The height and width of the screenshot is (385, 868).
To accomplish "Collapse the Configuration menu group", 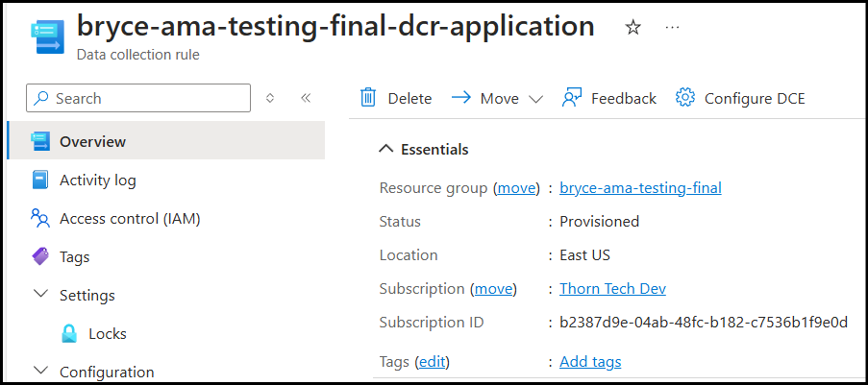I will 40,371.
